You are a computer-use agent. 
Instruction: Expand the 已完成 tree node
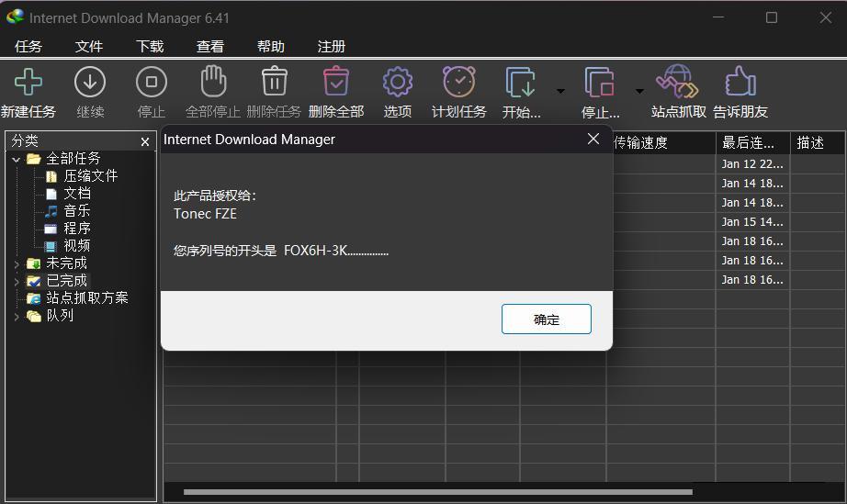[17, 282]
